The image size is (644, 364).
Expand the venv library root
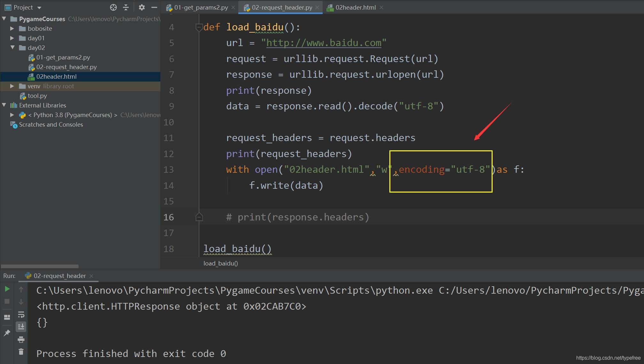12,86
